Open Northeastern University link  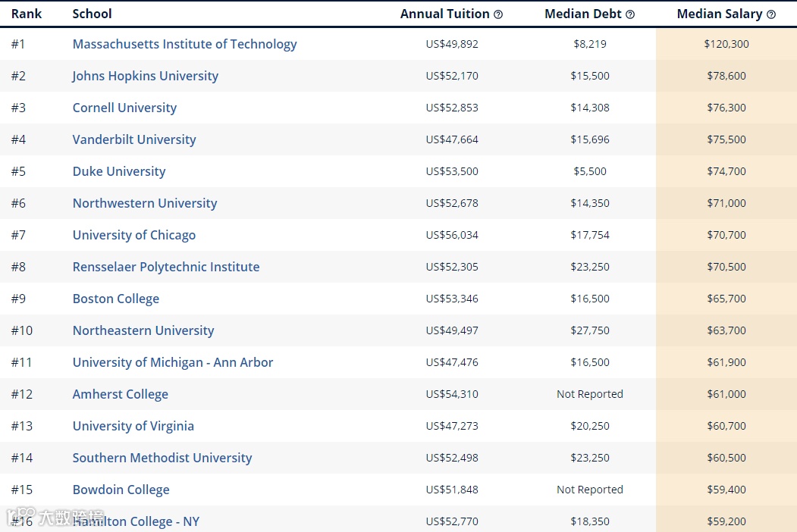click(x=143, y=330)
